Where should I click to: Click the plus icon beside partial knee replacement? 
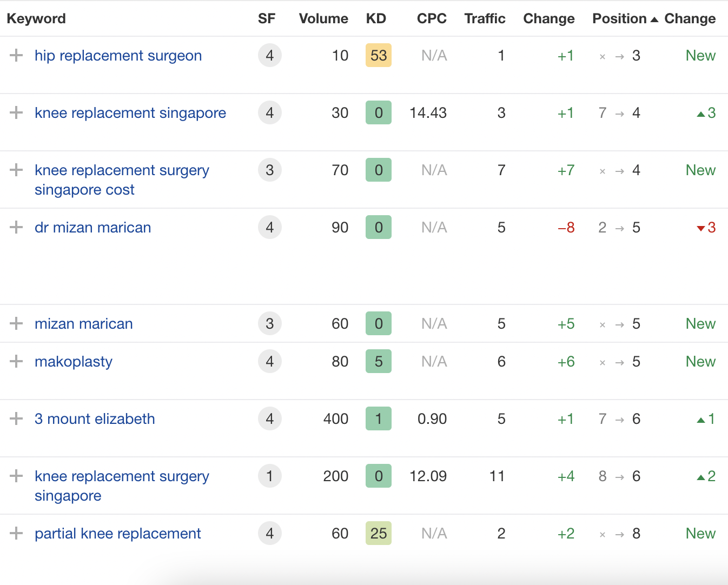(16, 533)
